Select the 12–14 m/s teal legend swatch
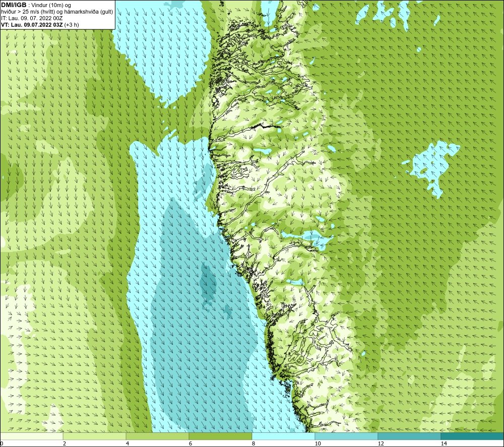This screenshot has width=504, height=447. pyautogui.click(x=409, y=436)
